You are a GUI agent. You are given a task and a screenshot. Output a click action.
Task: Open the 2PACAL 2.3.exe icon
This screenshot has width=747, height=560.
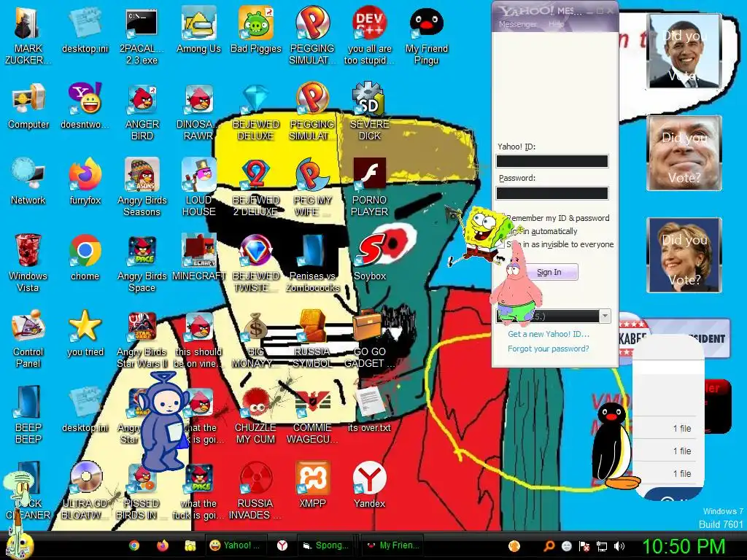(x=142, y=35)
